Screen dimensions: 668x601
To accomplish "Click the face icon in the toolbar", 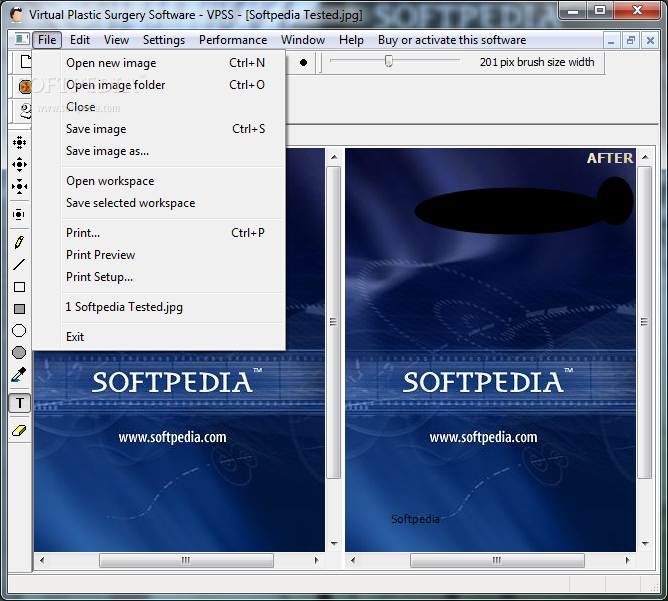I will click(x=26, y=111).
